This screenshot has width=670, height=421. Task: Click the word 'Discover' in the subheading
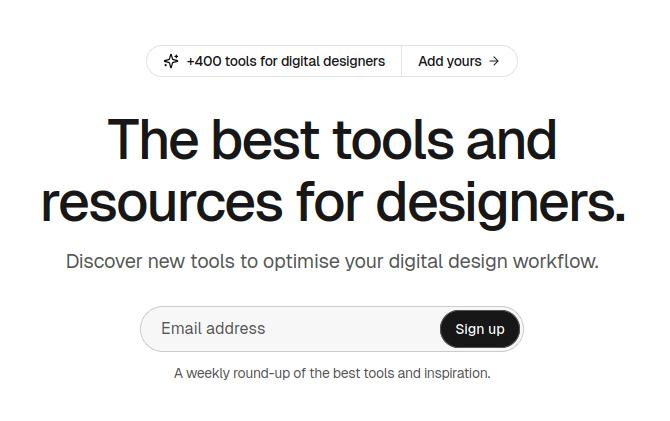104,262
